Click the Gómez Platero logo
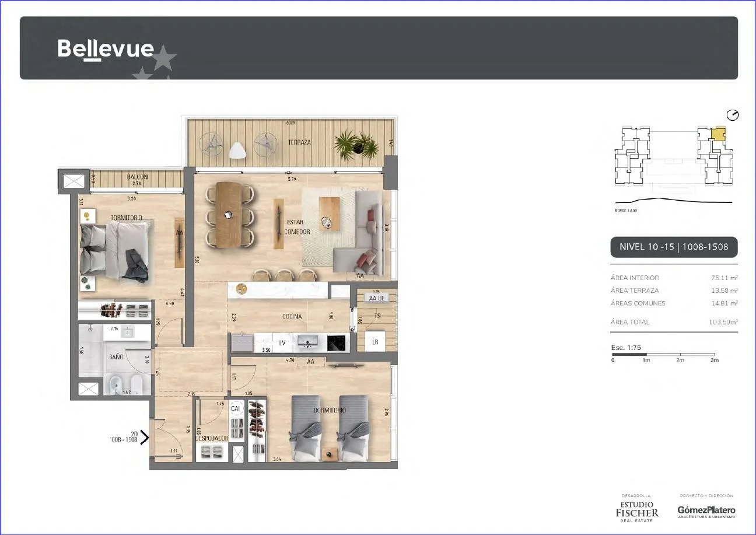The height and width of the screenshot is (535, 756). pyautogui.click(x=706, y=511)
